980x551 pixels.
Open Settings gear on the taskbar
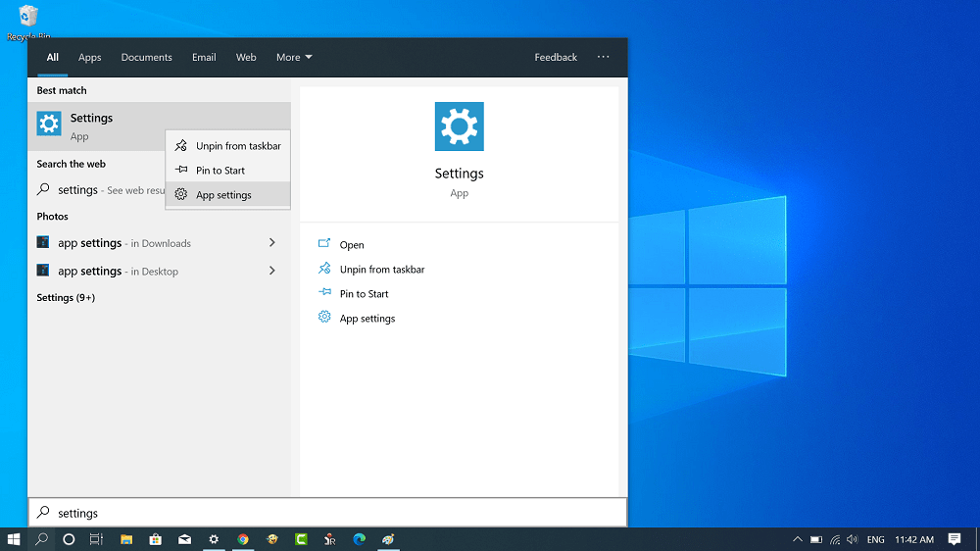pyautogui.click(x=214, y=539)
